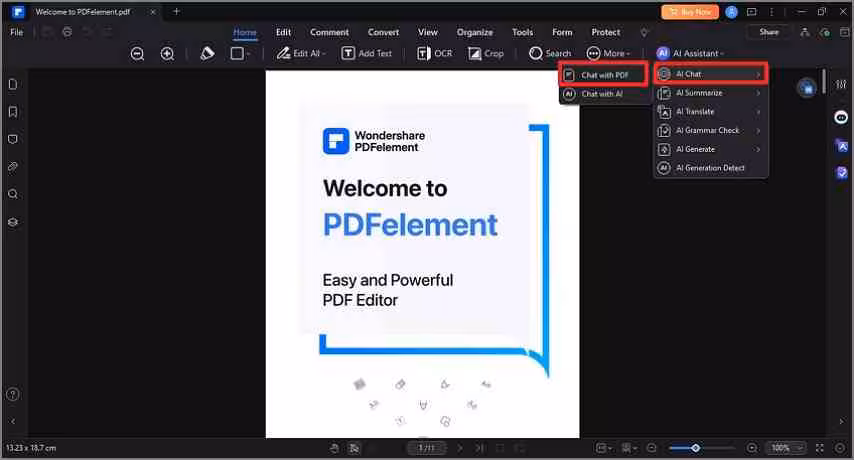
Task: Click the floating blue AI avatar button
Action: [807, 88]
